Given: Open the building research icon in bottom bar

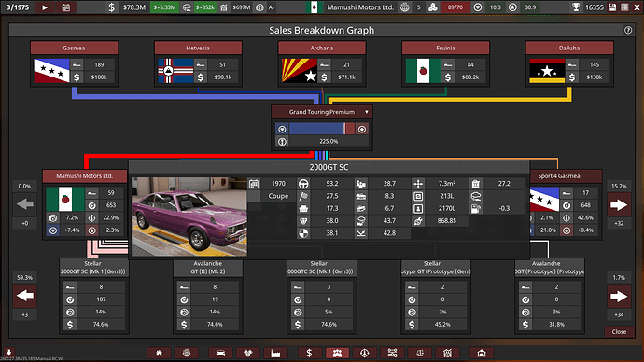Looking at the screenshot, I should (x=447, y=353).
